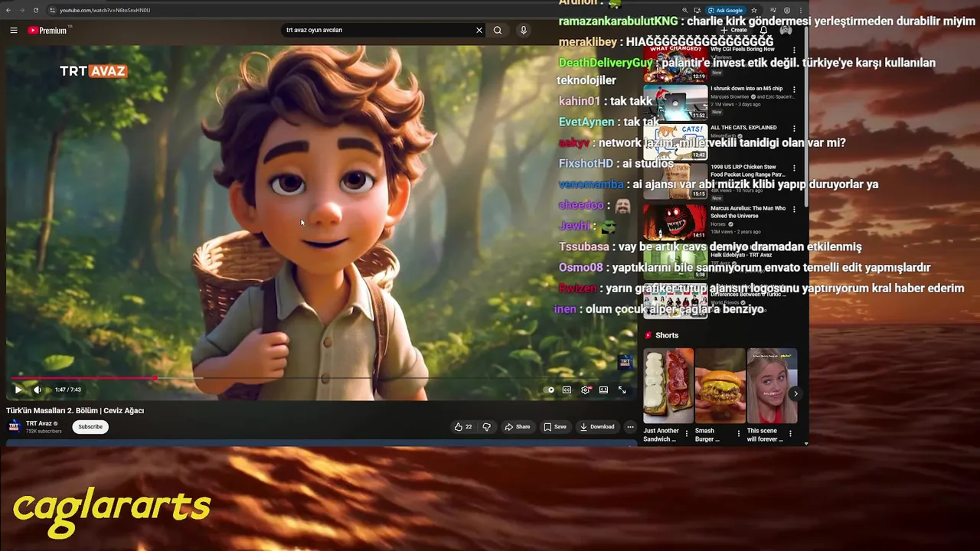Open more actions ellipsis under video
Viewport: 980px width, 551px height.
(x=630, y=427)
